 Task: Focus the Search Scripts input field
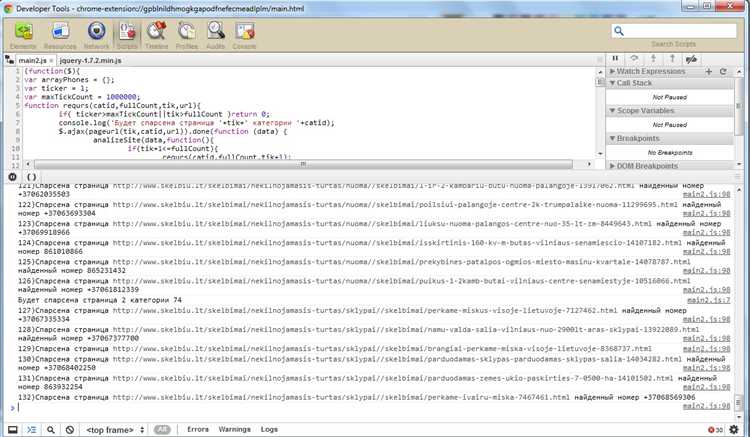pyautogui.click(x=673, y=31)
